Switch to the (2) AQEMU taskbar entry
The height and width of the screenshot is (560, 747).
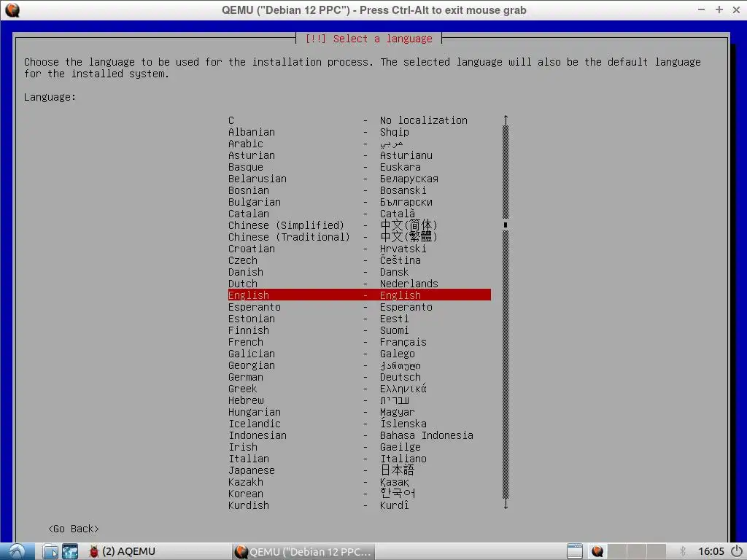[123, 551]
